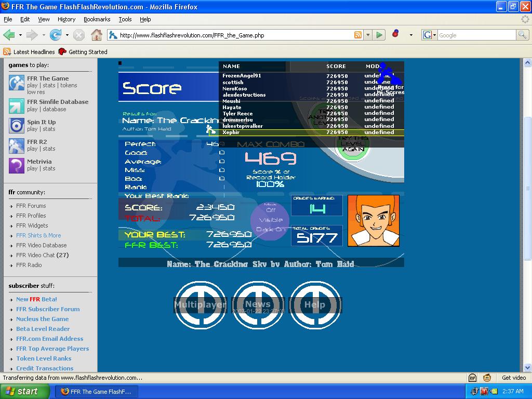Click the Firefox Back arrow button

coord(9,35)
